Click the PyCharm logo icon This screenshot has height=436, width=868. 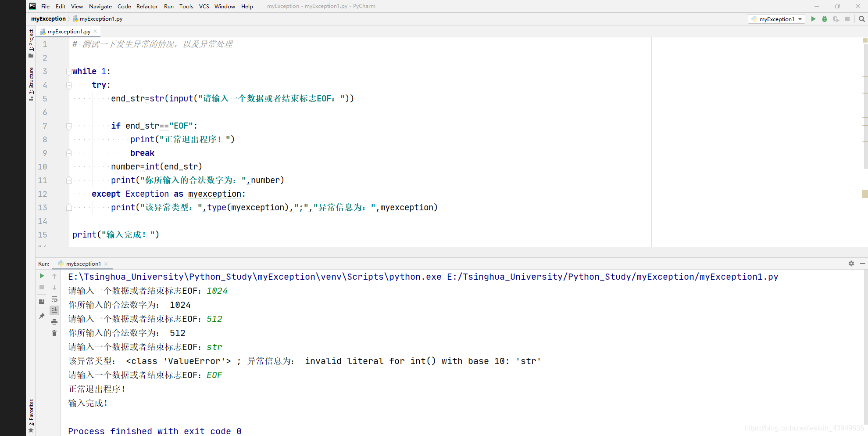tap(32, 6)
